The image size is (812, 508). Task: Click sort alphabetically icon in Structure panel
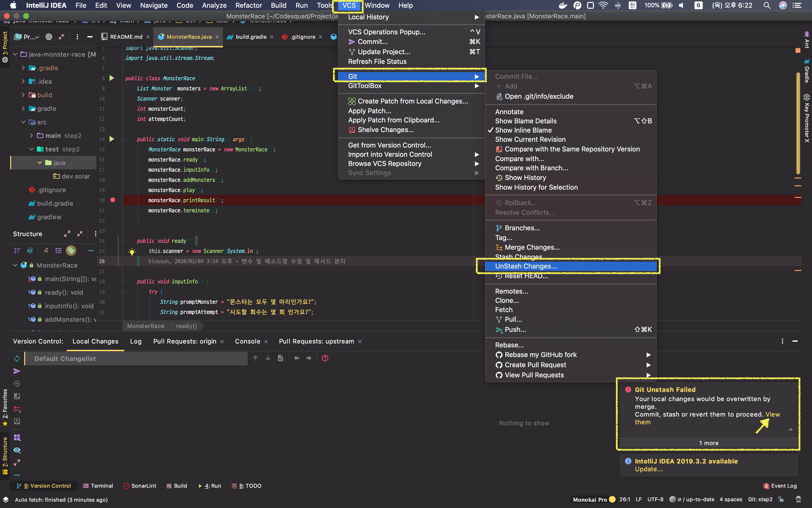(x=30, y=251)
